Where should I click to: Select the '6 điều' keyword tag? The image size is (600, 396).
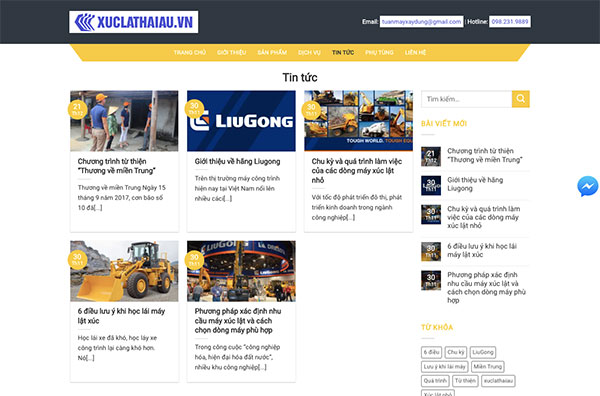pyautogui.click(x=431, y=352)
